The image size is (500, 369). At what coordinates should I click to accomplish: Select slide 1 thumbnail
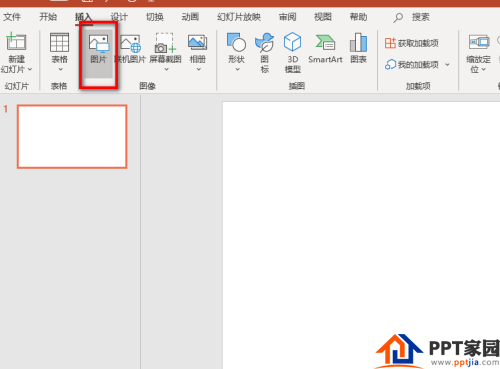point(72,136)
